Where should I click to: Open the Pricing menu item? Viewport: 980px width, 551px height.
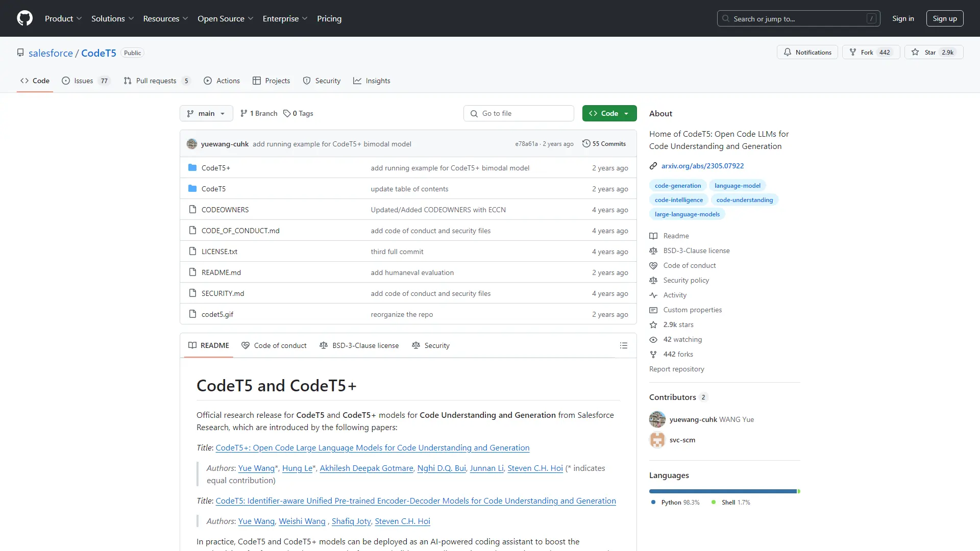(x=329, y=18)
